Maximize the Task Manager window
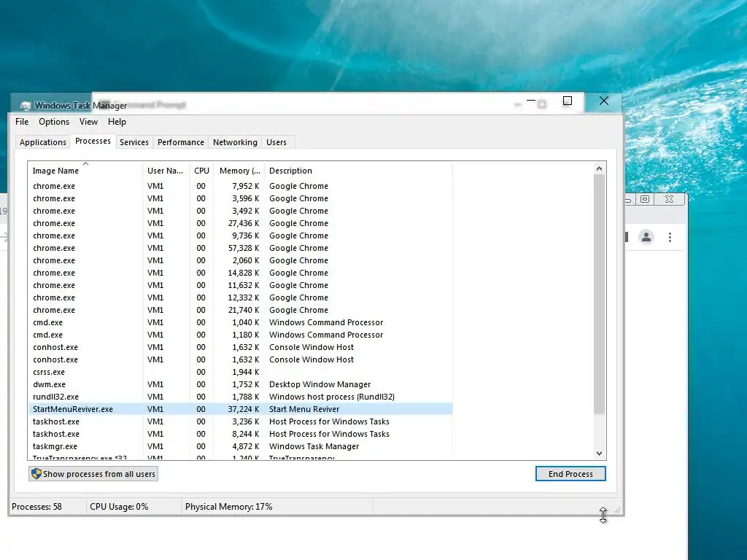The image size is (747, 560). pyautogui.click(x=568, y=101)
